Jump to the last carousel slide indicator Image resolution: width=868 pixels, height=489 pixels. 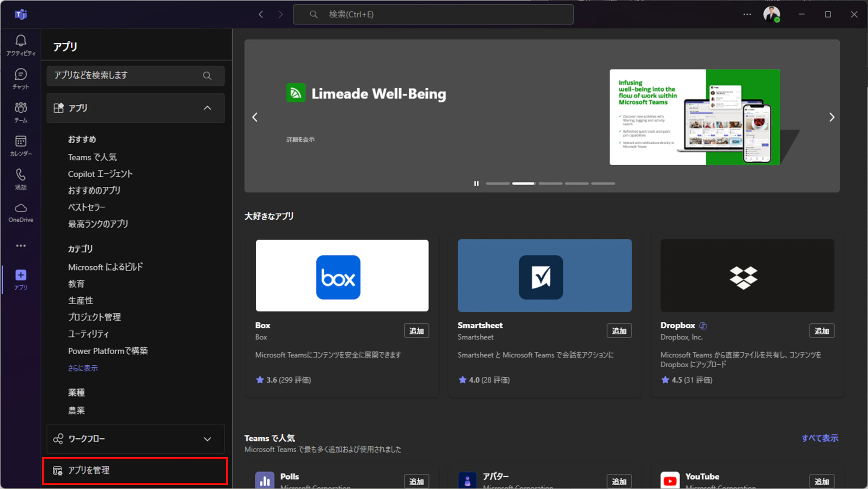[603, 184]
